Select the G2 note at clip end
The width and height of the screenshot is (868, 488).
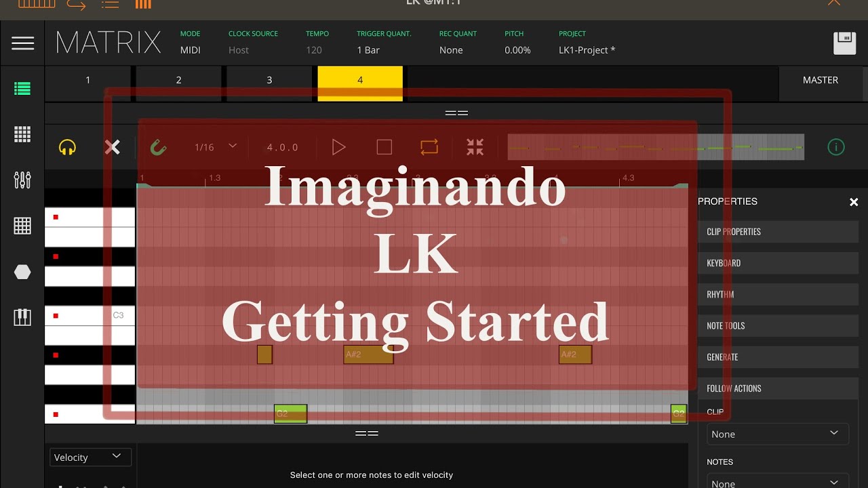pos(679,413)
